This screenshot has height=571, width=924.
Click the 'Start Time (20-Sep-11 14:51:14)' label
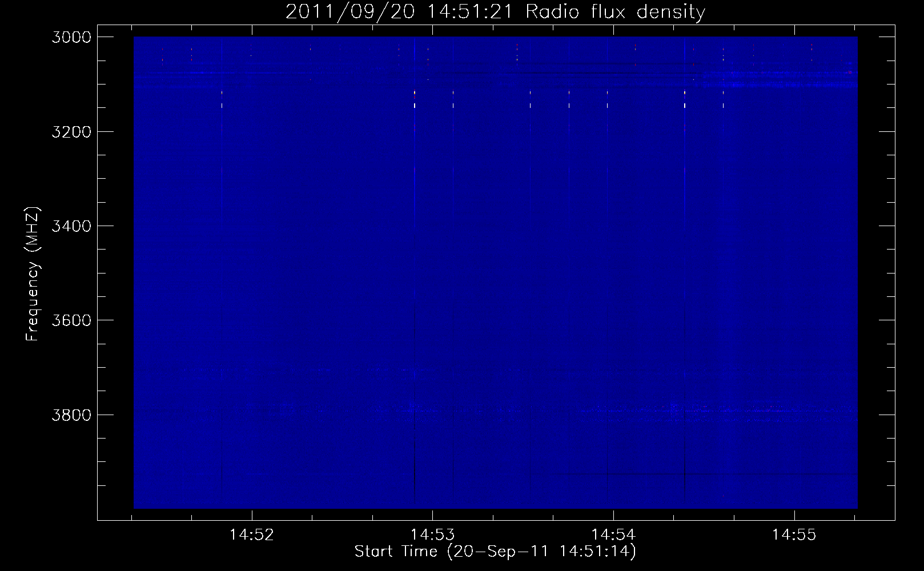click(495, 552)
